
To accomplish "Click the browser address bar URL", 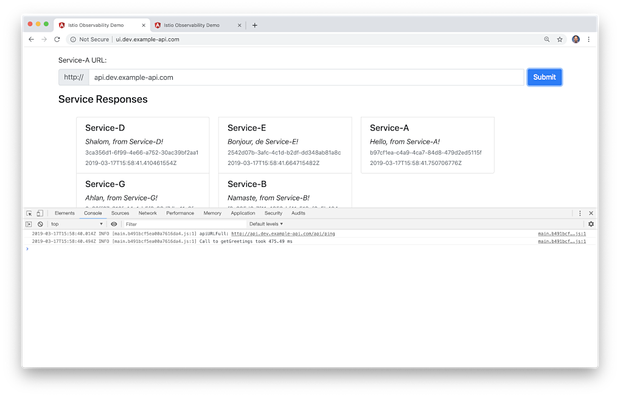I will 147,39.
